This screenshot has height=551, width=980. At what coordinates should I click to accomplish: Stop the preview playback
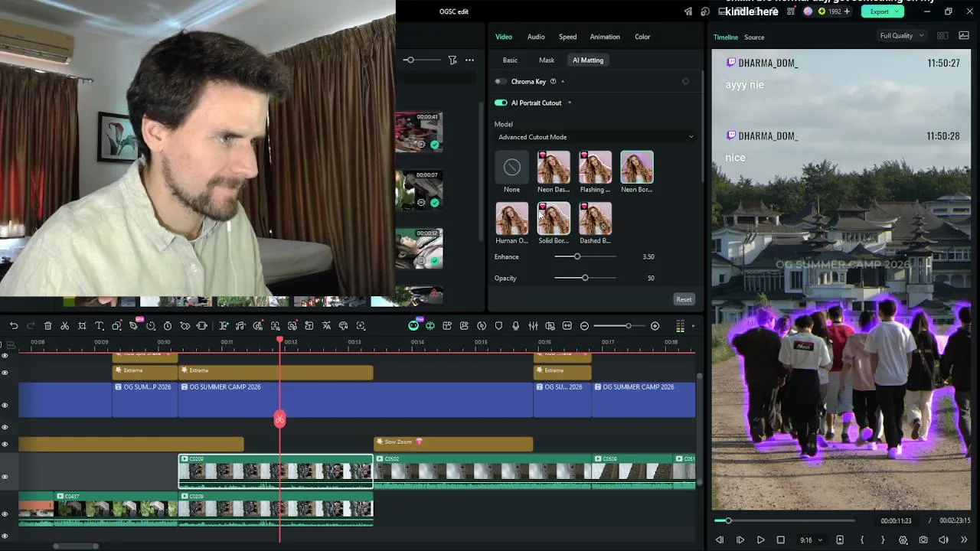(x=781, y=540)
